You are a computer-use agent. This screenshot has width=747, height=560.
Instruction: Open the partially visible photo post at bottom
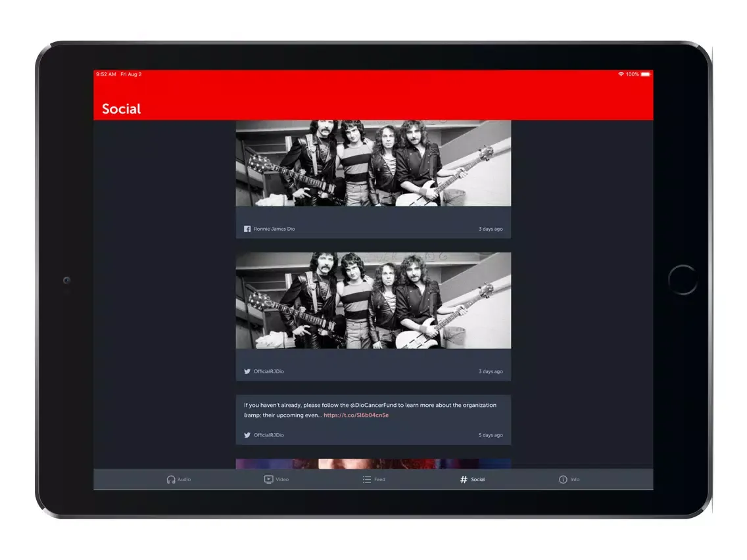click(x=373, y=464)
